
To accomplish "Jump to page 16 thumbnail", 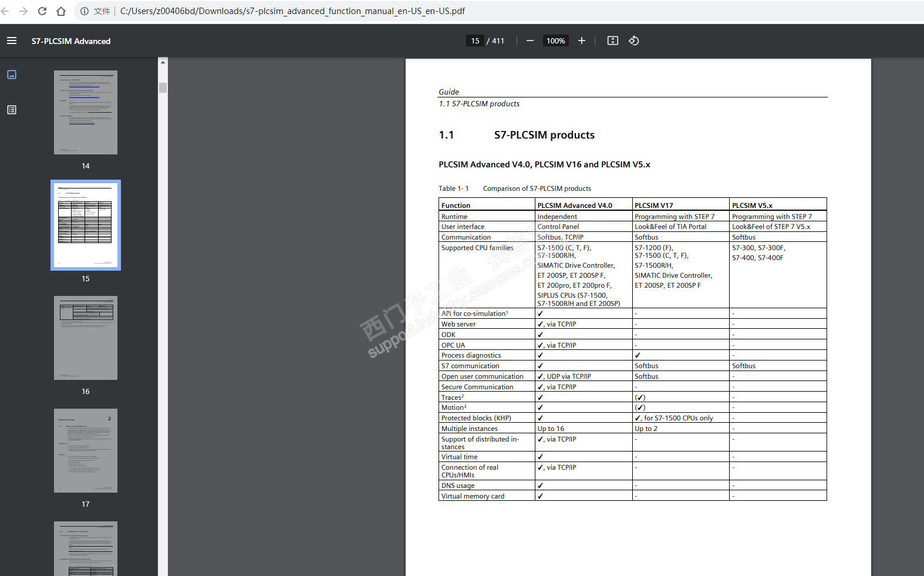I will tap(86, 338).
